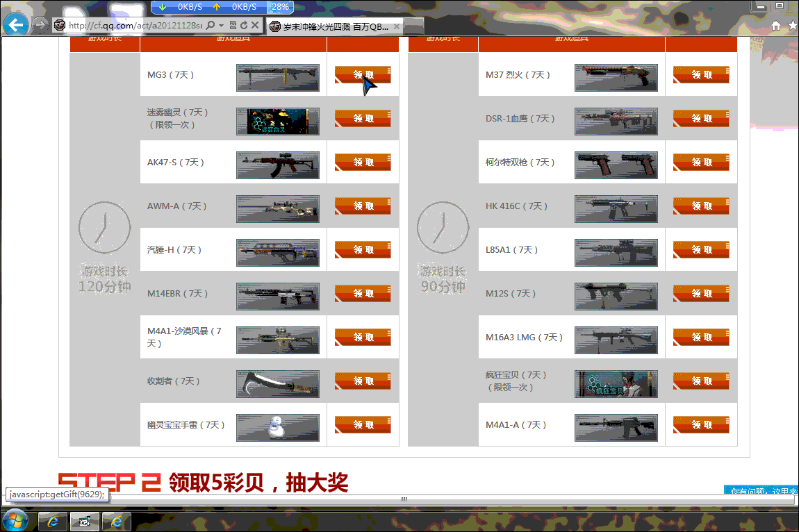Click the HK 416C thumbnail

coord(616,209)
